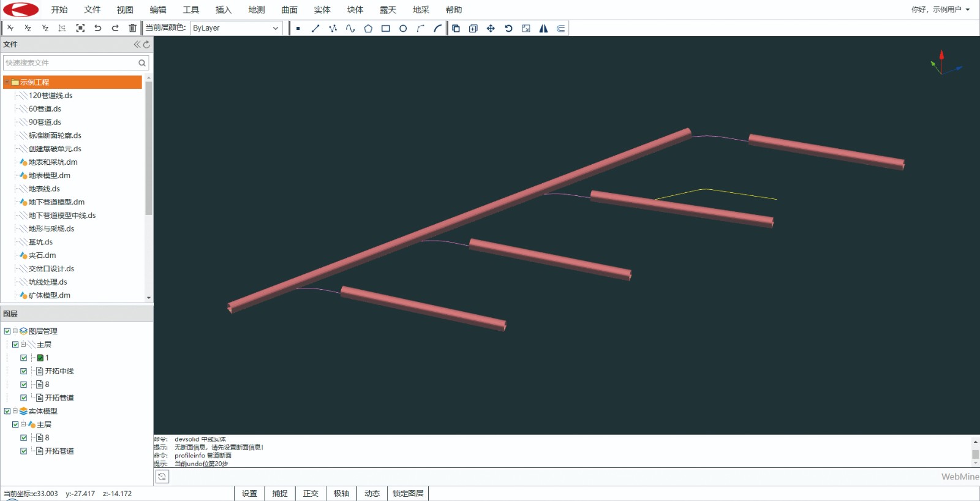Select the spline curve tool
The width and height of the screenshot is (980, 501).
(x=350, y=28)
